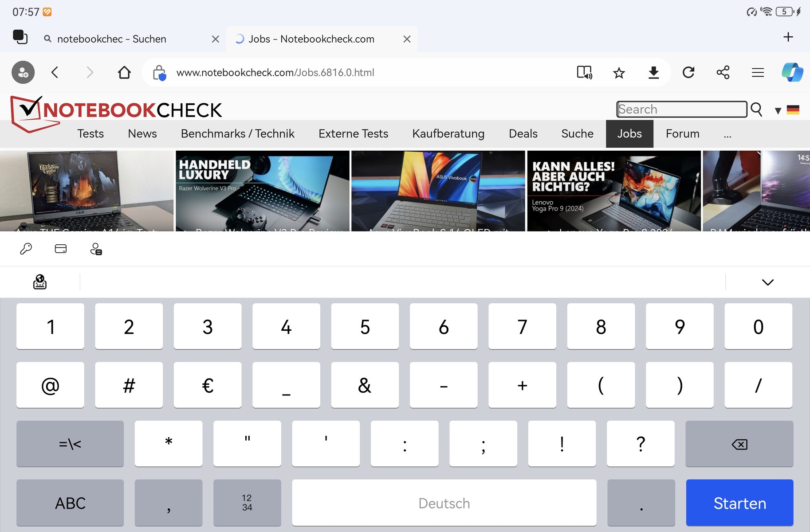
Task: Open the Tests menu
Action: click(90, 133)
